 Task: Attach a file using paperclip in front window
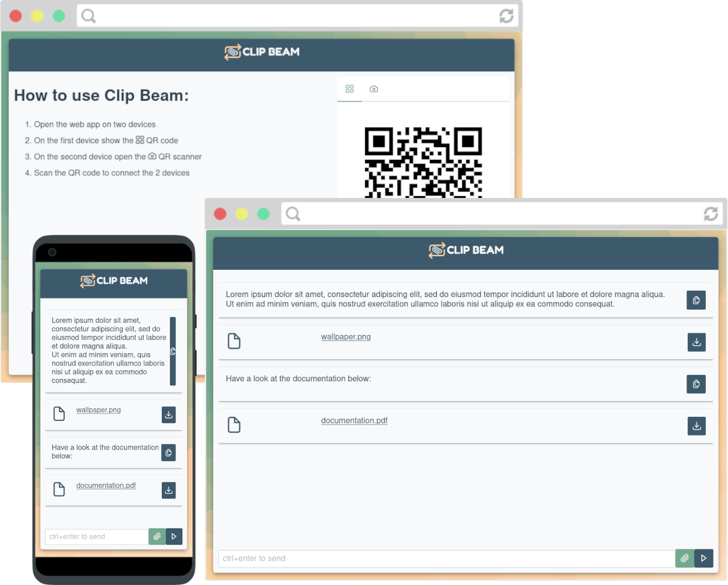pos(684,558)
